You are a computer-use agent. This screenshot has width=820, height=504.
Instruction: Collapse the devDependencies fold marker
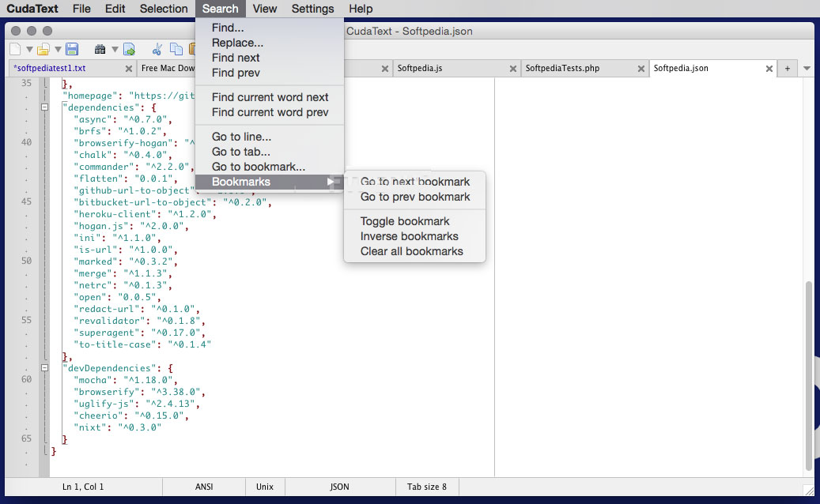pos(45,368)
